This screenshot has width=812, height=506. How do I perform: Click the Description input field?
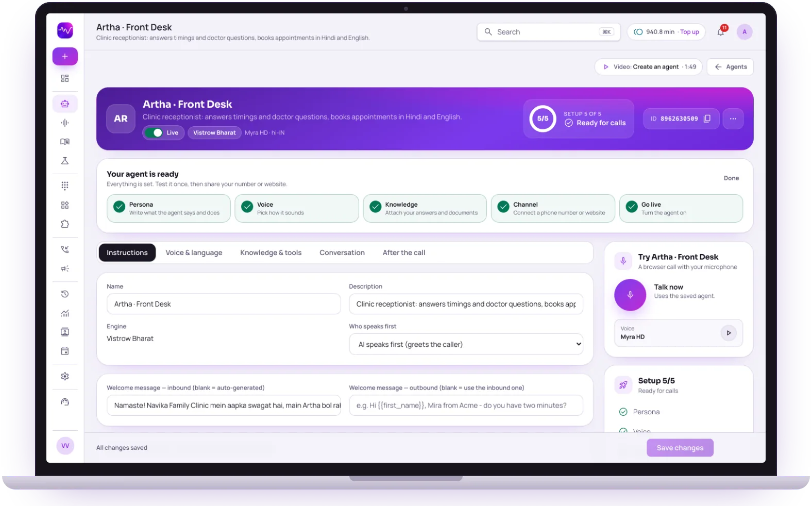point(466,304)
